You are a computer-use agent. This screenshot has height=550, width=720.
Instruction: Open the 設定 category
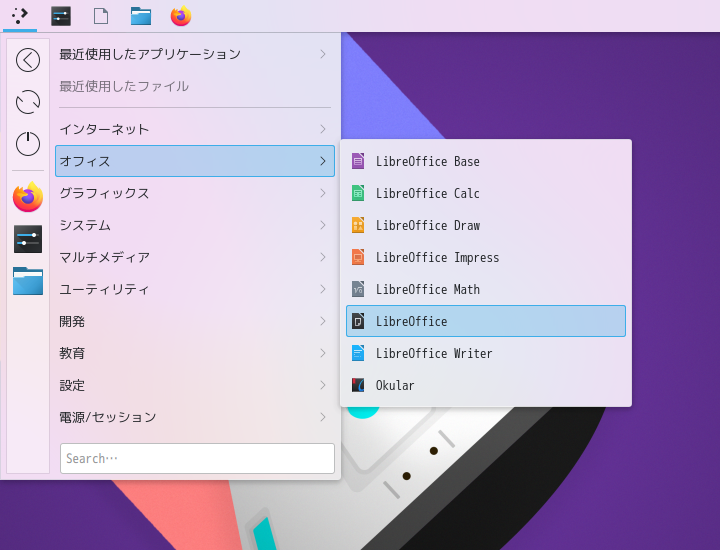point(195,385)
